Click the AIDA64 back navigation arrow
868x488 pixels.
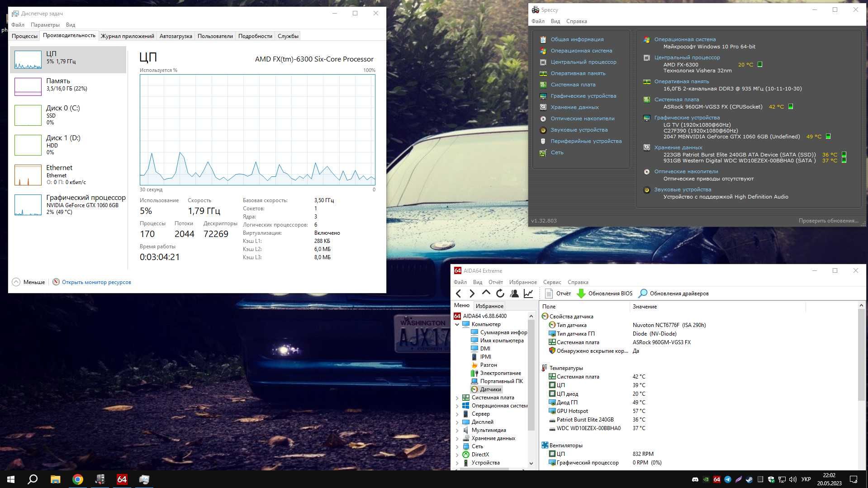pos(458,294)
